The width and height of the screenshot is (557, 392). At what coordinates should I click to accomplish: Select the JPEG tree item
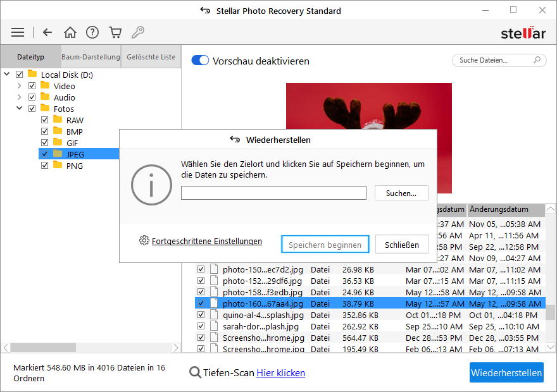pyautogui.click(x=75, y=154)
